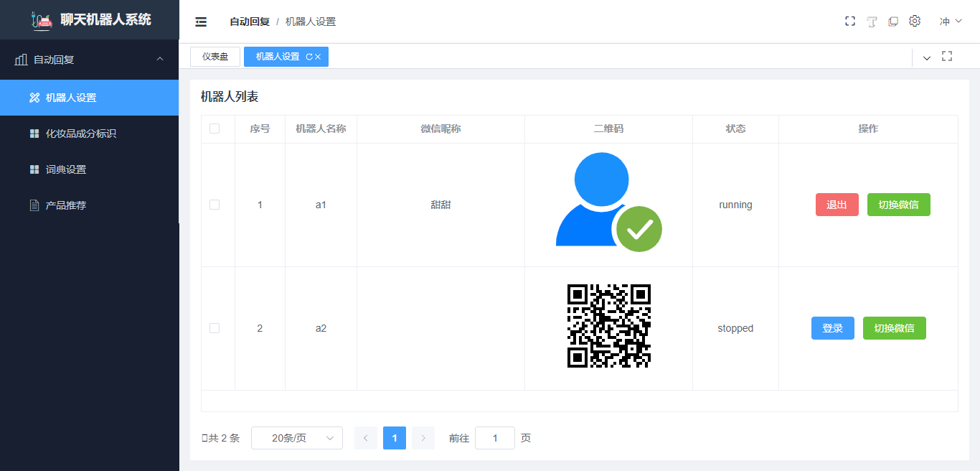Go to next page arrow
The image size is (980, 471).
423,438
